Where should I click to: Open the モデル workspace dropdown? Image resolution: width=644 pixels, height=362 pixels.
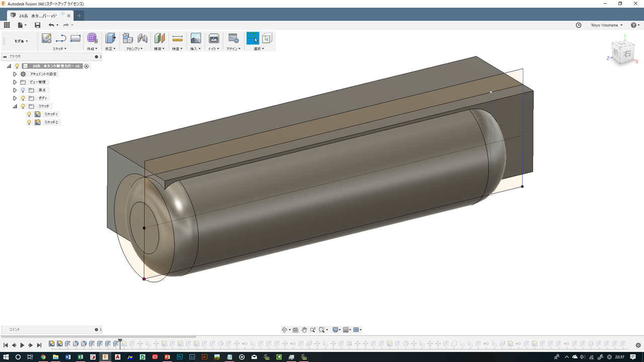pyautogui.click(x=21, y=41)
